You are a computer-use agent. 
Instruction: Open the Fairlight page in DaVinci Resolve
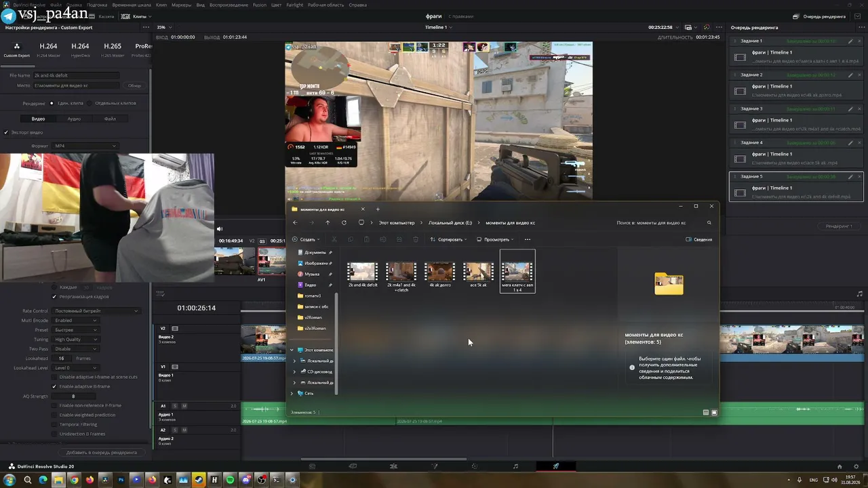click(515, 466)
